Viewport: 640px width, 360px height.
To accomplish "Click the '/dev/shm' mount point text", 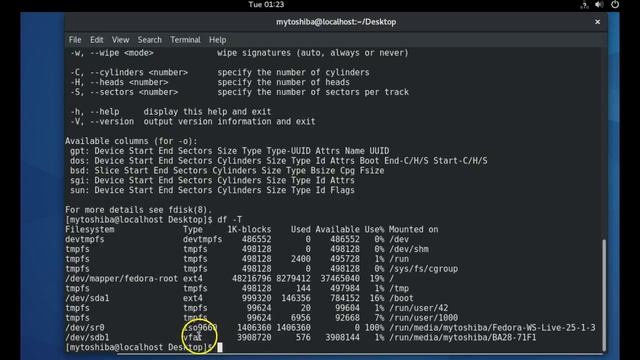I will click(x=408, y=249).
